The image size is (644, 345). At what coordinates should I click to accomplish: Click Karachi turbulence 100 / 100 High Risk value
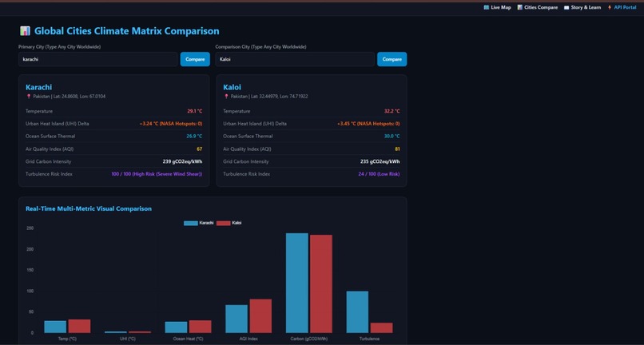point(157,174)
